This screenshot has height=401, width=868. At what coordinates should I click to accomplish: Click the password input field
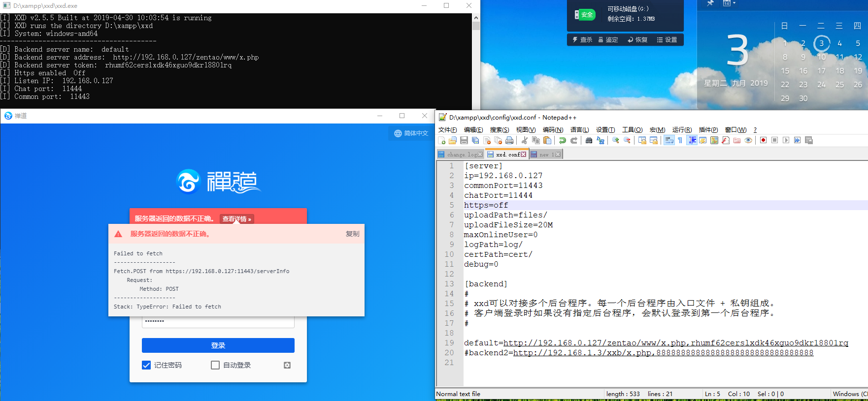click(218, 321)
